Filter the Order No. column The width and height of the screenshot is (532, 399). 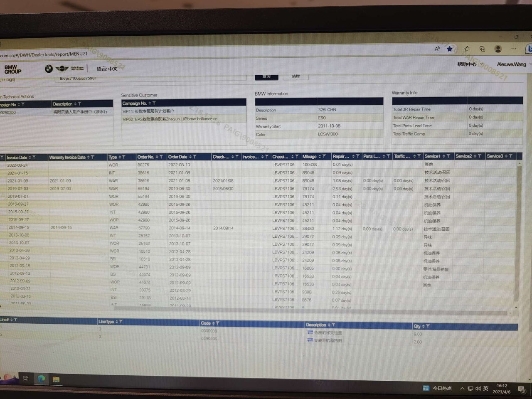161,157
